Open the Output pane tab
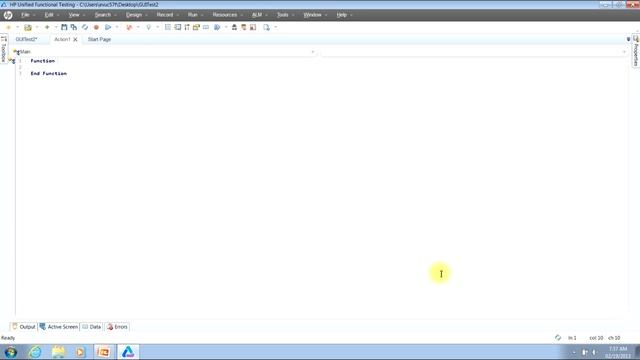Screen dimensions: 640x360 [x=24, y=327]
